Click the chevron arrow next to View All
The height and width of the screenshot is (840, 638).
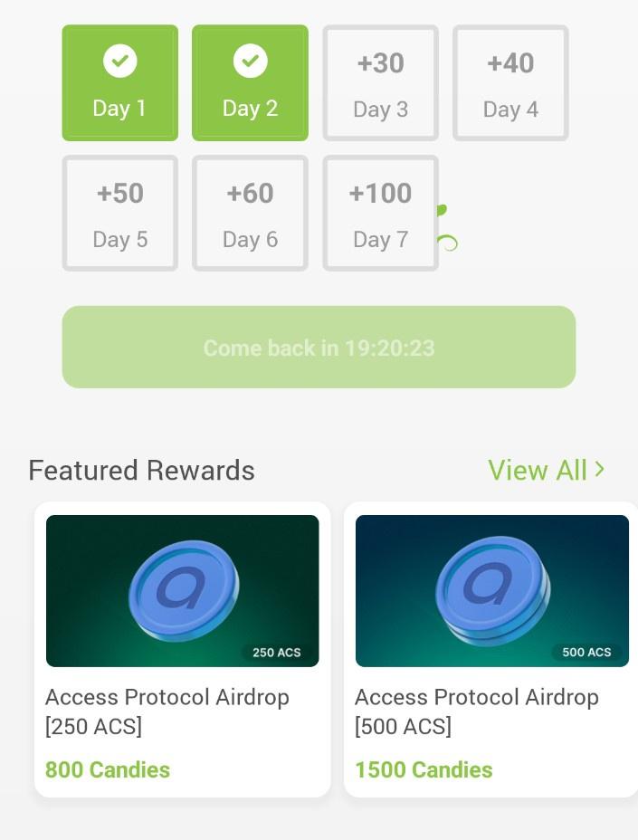(599, 469)
